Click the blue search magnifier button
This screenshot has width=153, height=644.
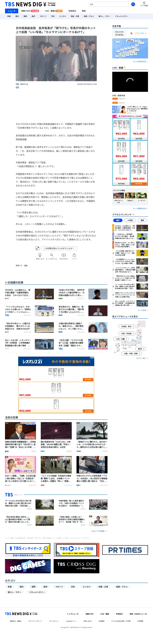[133, 4]
